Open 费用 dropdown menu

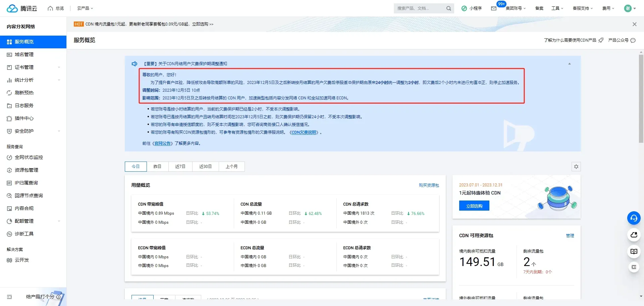608,8
